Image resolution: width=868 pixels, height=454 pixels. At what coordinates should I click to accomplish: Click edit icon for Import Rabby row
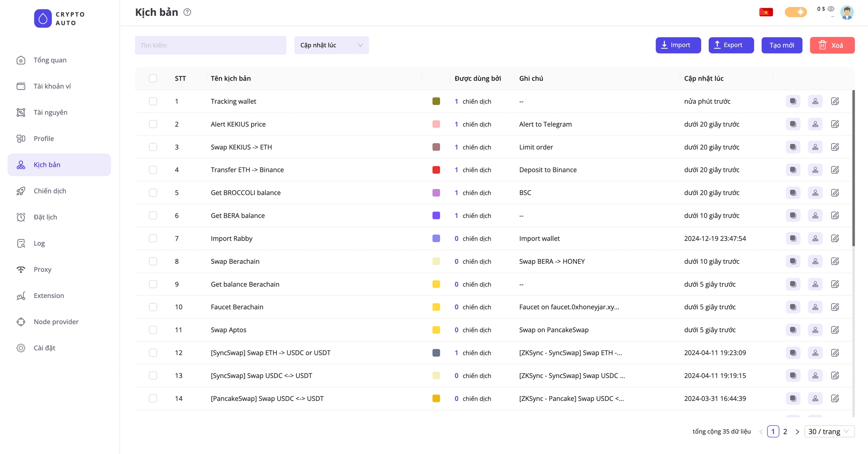pos(835,238)
